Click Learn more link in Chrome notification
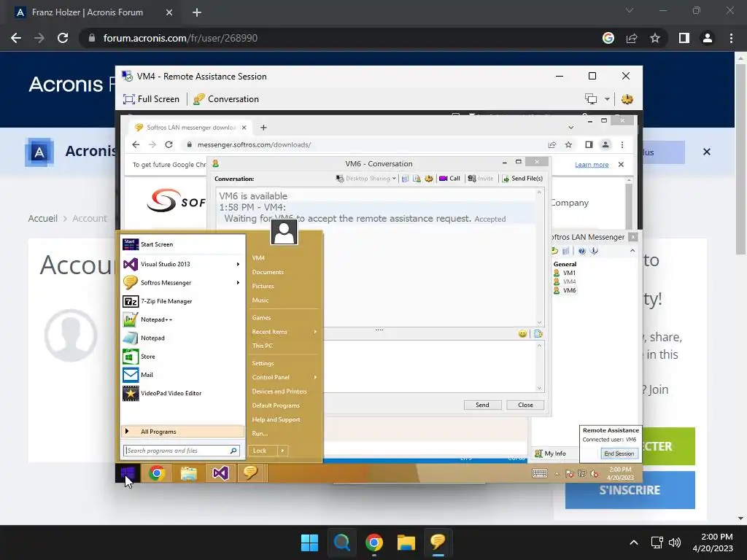This screenshot has height=560, width=747. (x=592, y=165)
